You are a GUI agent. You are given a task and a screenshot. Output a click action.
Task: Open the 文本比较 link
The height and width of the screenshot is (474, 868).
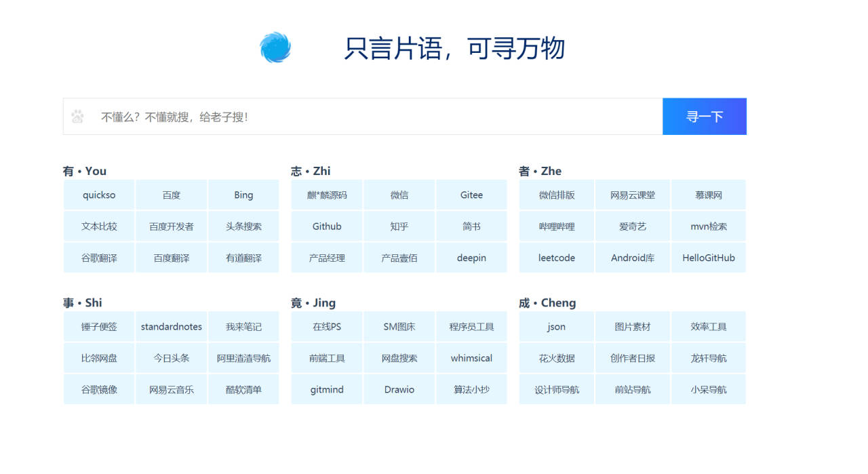99,226
